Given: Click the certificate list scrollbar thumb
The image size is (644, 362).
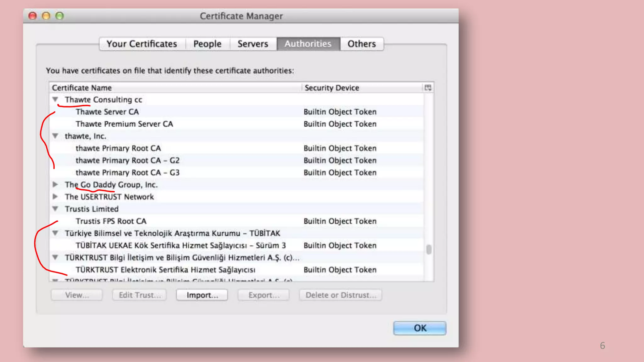Looking at the screenshot, I should pyautogui.click(x=429, y=250).
